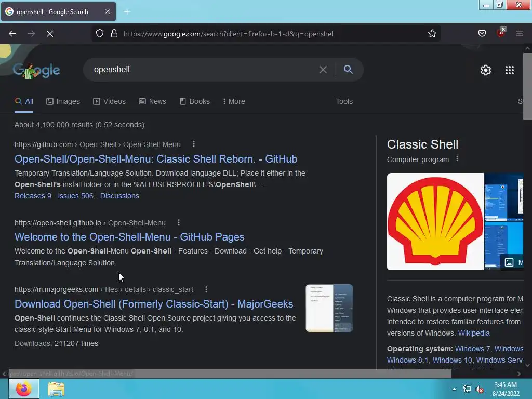Click the 'Downloads: 211207 times' text
This screenshot has height=399, width=532.
[56, 343]
